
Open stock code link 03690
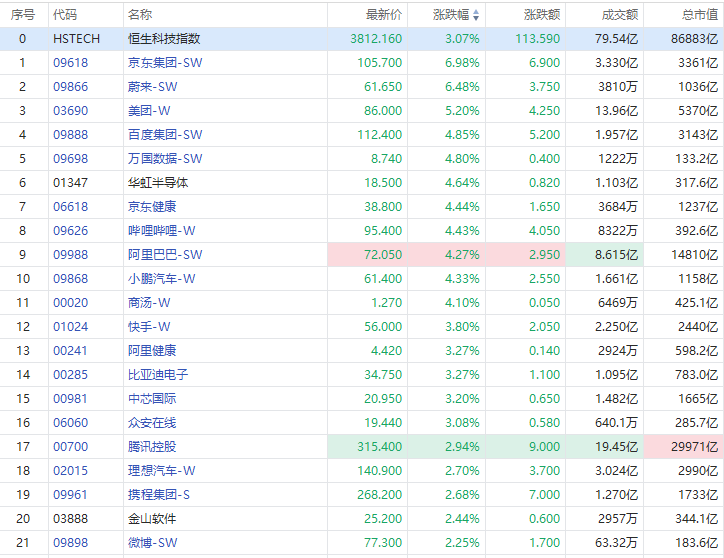coord(70,111)
